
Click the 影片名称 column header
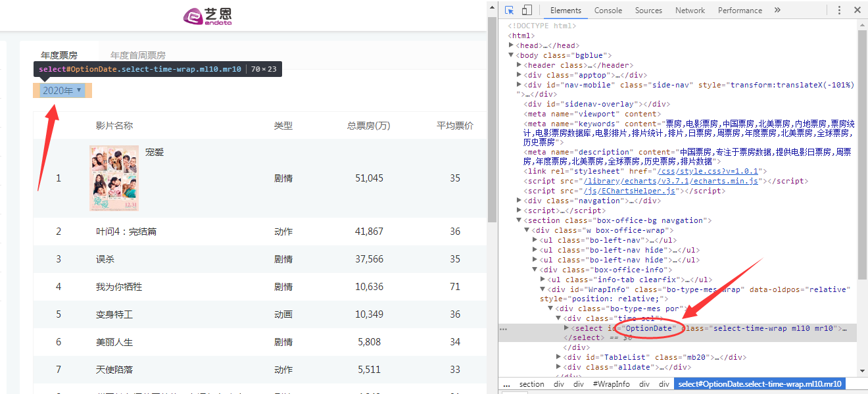click(114, 126)
